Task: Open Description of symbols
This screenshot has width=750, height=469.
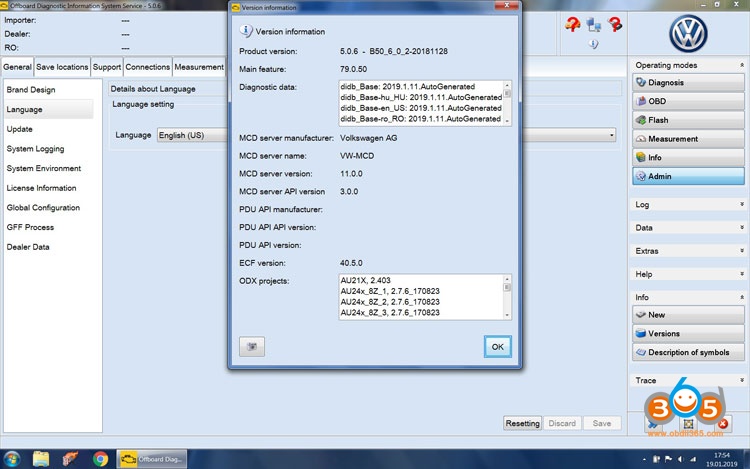Action: (688, 352)
